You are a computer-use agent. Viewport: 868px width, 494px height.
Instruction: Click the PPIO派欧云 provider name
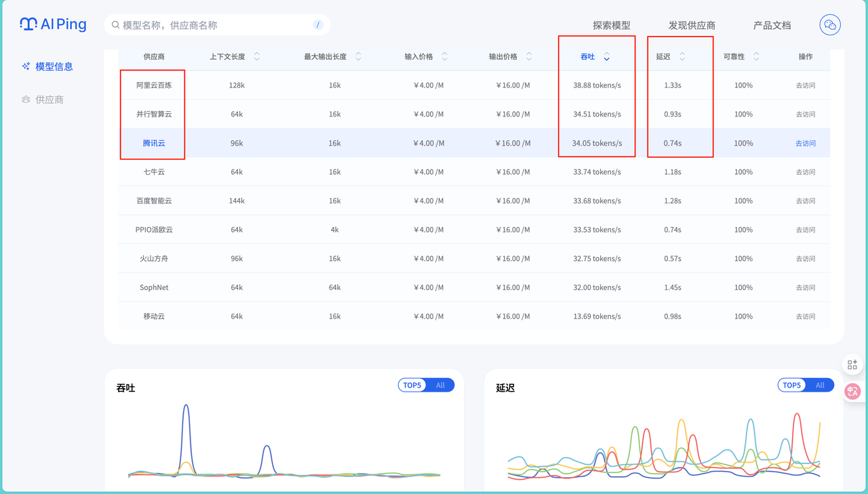click(x=154, y=230)
